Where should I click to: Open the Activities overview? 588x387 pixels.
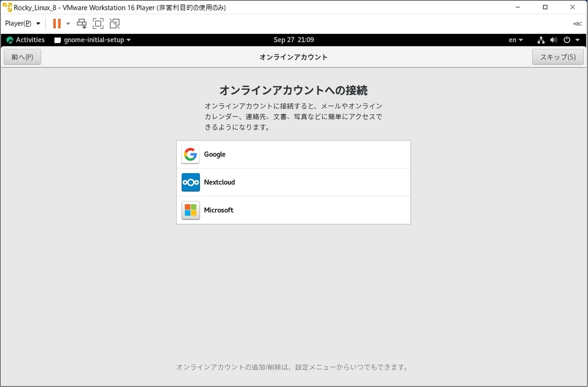tap(30, 40)
